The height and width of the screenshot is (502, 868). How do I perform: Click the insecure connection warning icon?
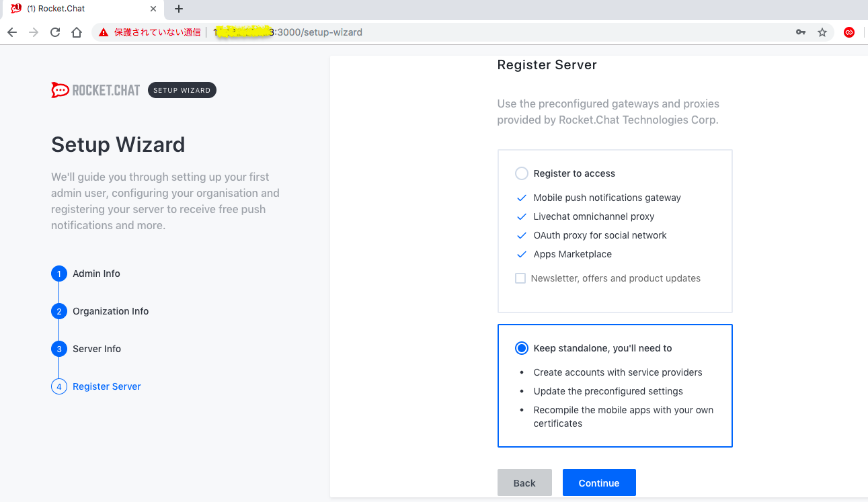104,32
